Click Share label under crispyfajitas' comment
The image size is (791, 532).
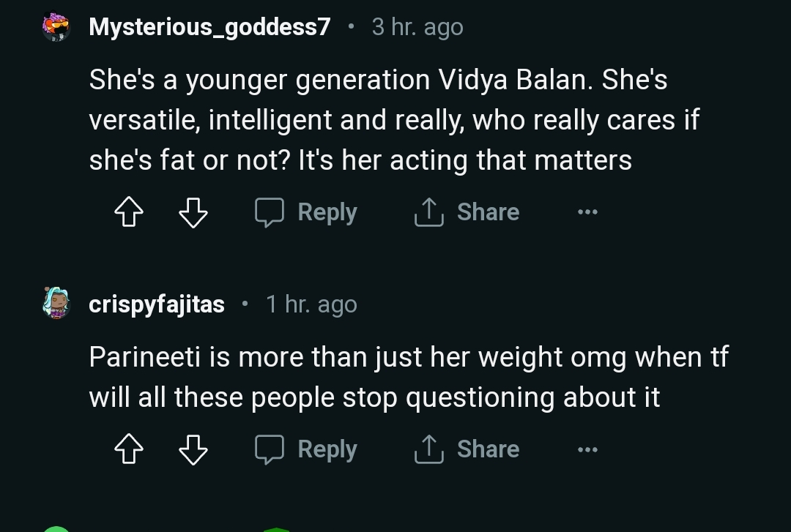point(488,449)
